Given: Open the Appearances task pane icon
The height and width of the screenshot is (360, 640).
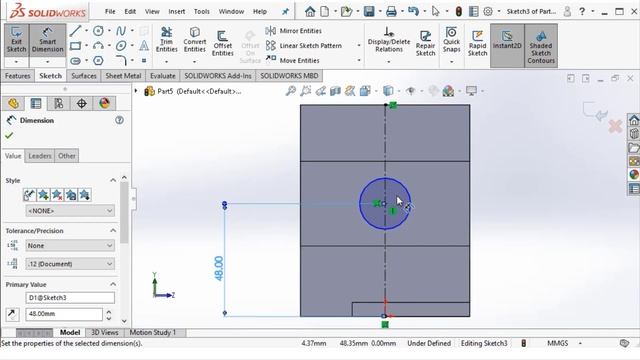Looking at the screenshot, I should pos(633,174).
